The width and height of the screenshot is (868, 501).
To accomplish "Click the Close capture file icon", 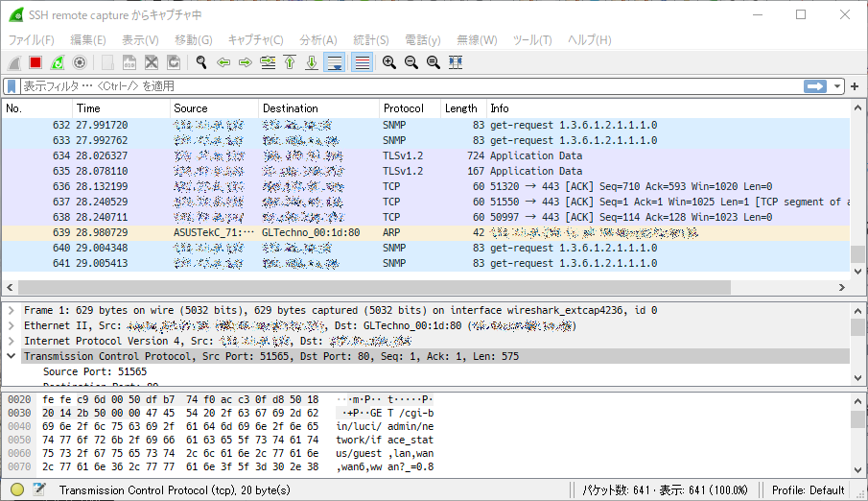I will click(x=152, y=62).
